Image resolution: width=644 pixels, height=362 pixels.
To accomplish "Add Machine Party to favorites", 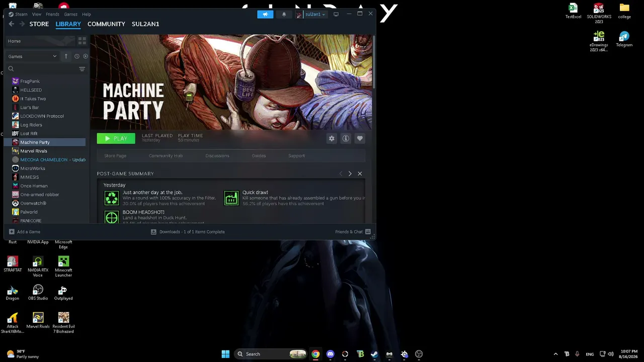I will 360,138.
